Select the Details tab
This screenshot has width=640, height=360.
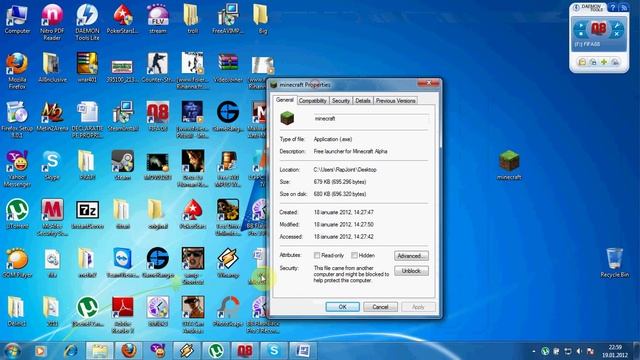[x=362, y=100]
